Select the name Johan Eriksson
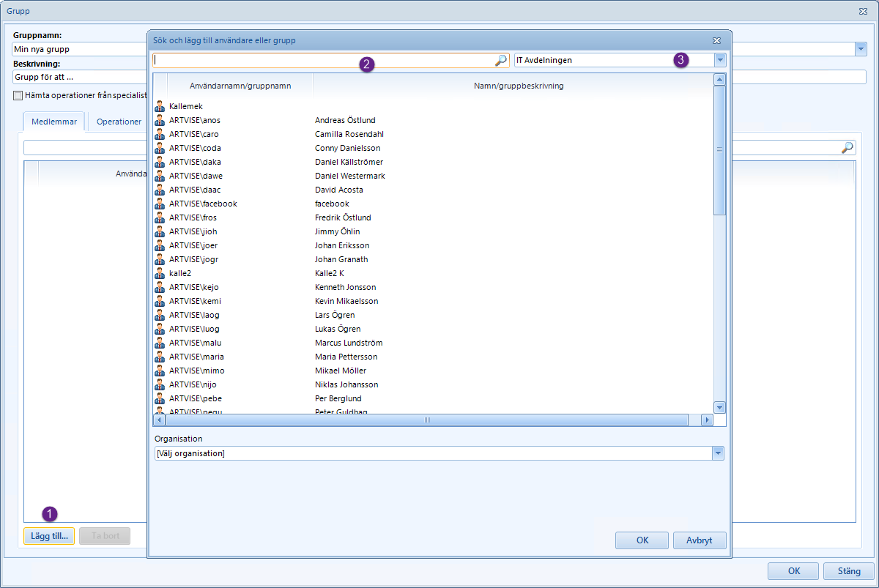 (342, 246)
